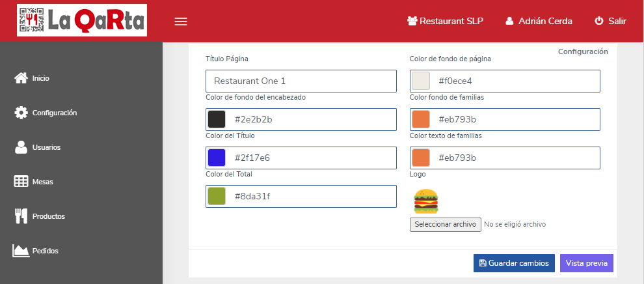The height and width of the screenshot is (284, 644).
Task: Open the Productos section
Action: (x=49, y=216)
